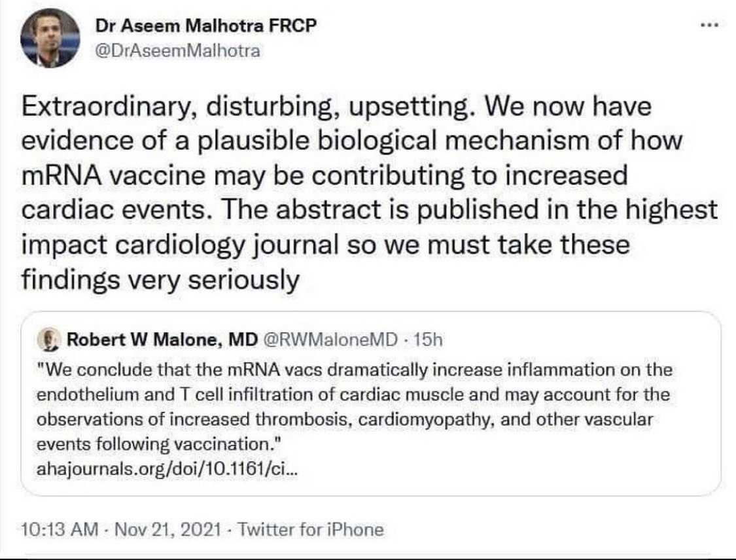Open the @DrAseemMalhotra handle link
736x560 pixels.
[x=178, y=51]
